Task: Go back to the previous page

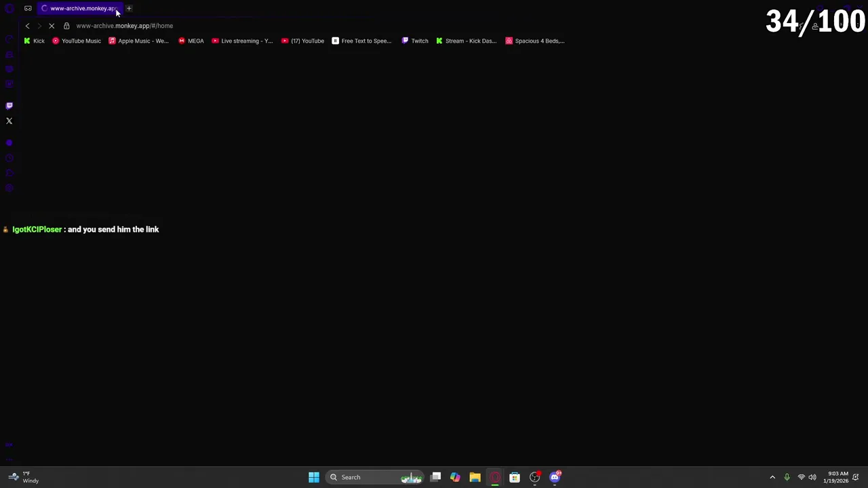Action: coord(27,26)
